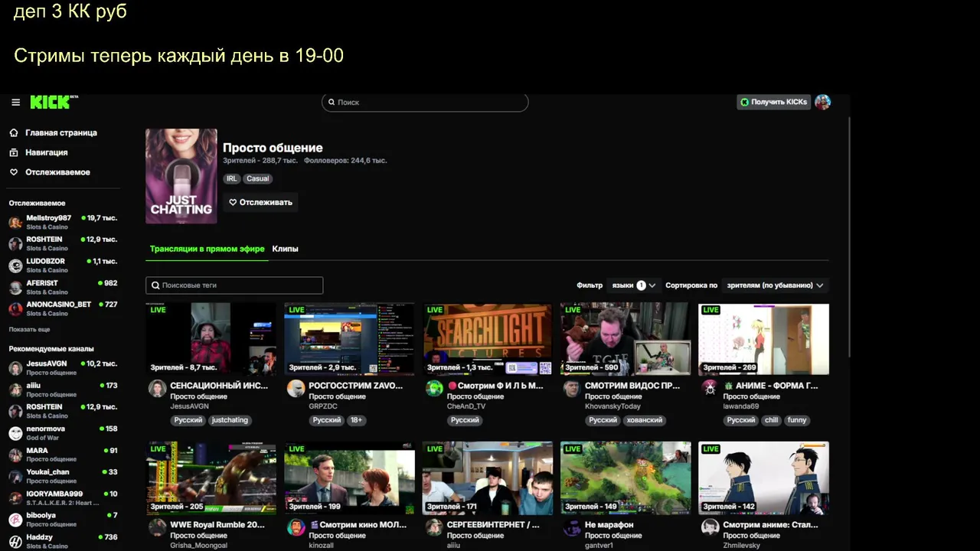This screenshot has width=980, height=551.
Task: Focus the top Поиск search field
Action: (425, 102)
